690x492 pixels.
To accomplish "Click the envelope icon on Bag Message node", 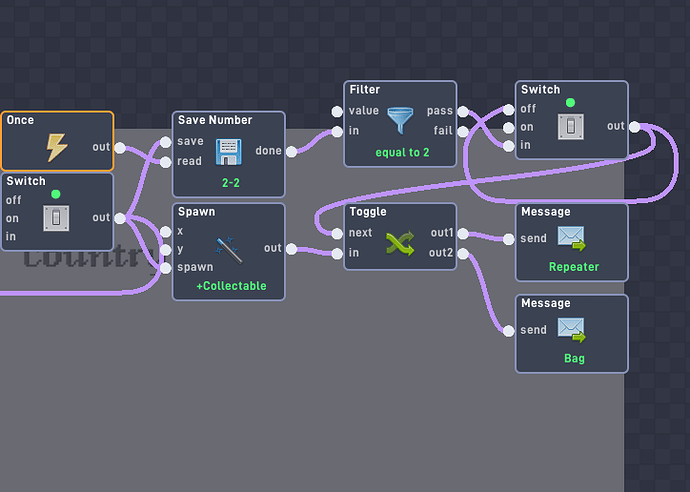I will [x=571, y=329].
